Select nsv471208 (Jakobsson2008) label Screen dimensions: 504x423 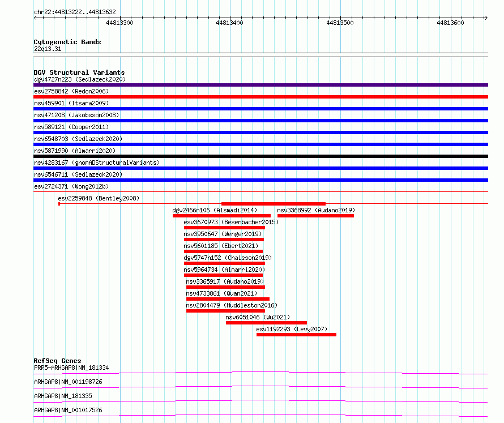pos(76,115)
